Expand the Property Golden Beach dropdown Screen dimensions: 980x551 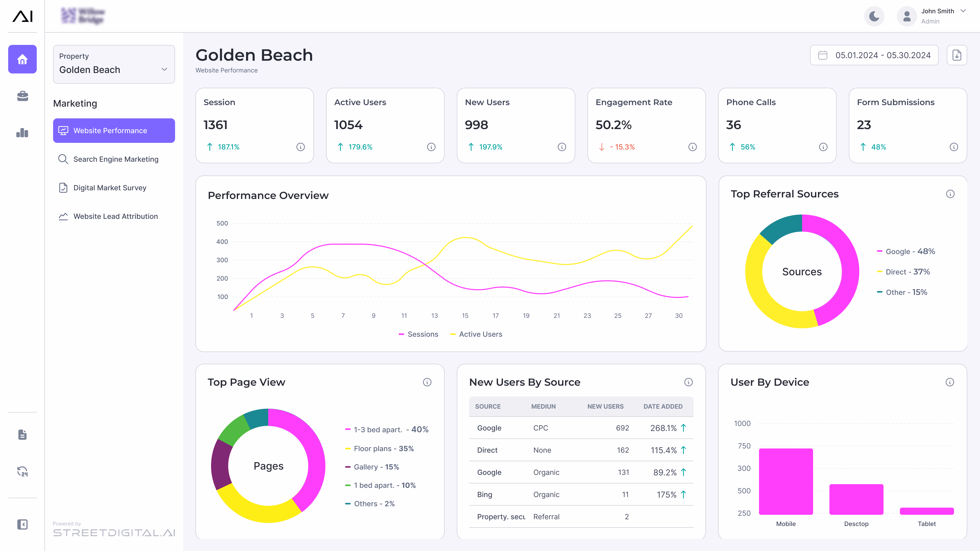(114, 64)
